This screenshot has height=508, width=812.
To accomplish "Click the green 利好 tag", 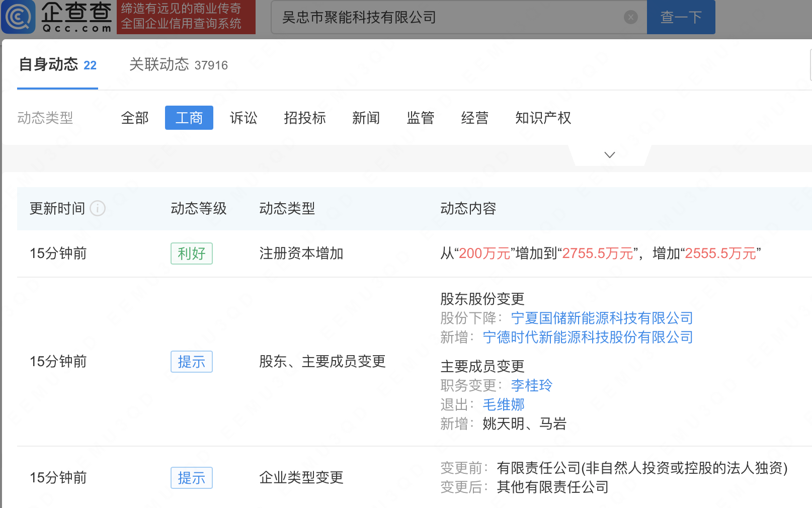I will coord(191,253).
